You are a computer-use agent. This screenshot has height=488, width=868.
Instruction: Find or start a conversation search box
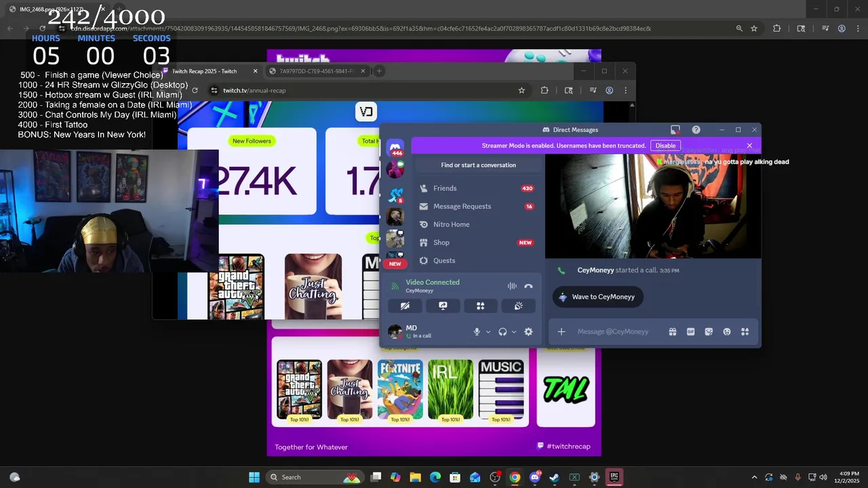[478, 165]
